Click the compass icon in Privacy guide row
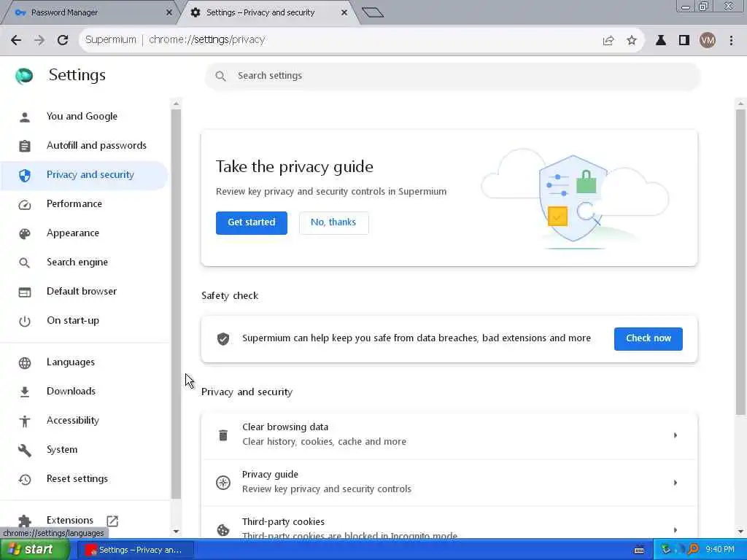This screenshot has width=747, height=560. tap(223, 483)
